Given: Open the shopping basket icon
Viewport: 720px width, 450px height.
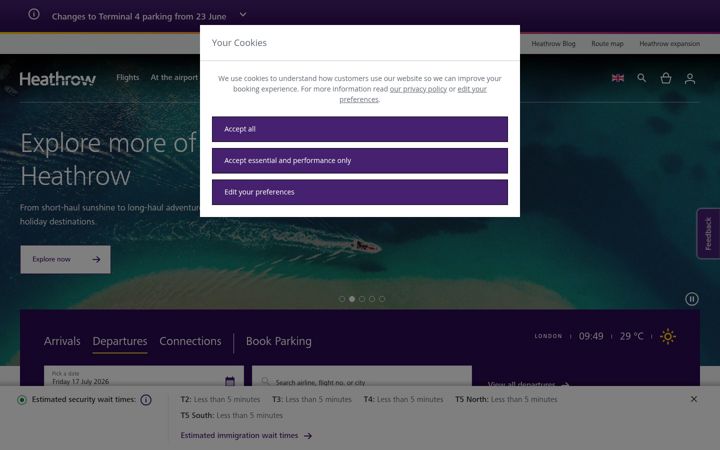Looking at the screenshot, I should 666,79.
